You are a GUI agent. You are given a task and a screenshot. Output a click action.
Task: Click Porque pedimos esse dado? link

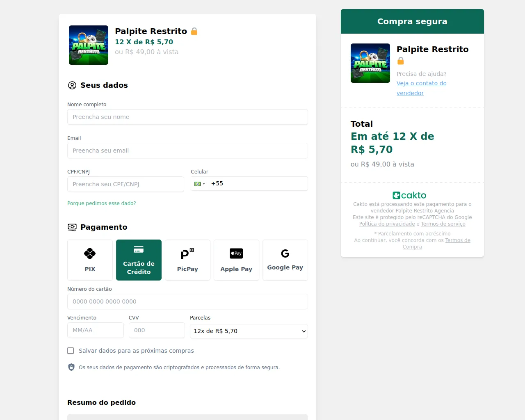(x=102, y=203)
